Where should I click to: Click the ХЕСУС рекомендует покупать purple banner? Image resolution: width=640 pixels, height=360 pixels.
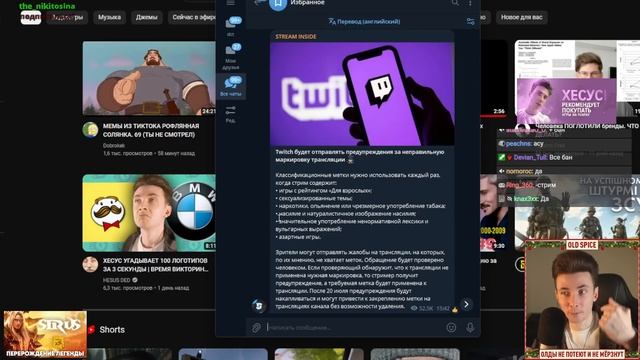[567, 101]
